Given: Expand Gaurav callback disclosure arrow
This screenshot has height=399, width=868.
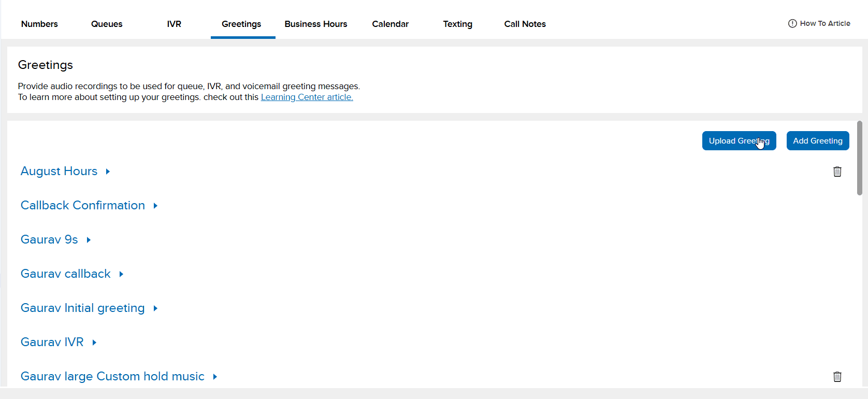Looking at the screenshot, I should [121, 274].
